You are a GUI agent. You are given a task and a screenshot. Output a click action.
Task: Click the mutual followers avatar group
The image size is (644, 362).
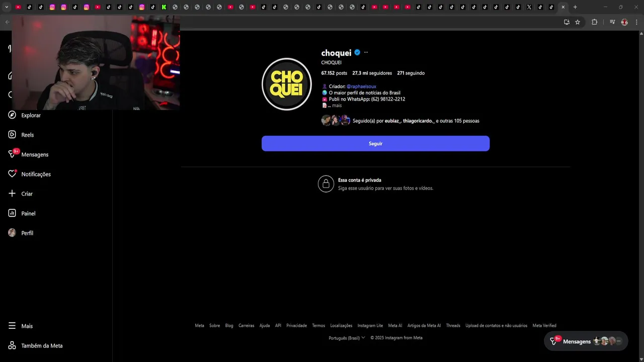pyautogui.click(x=336, y=120)
